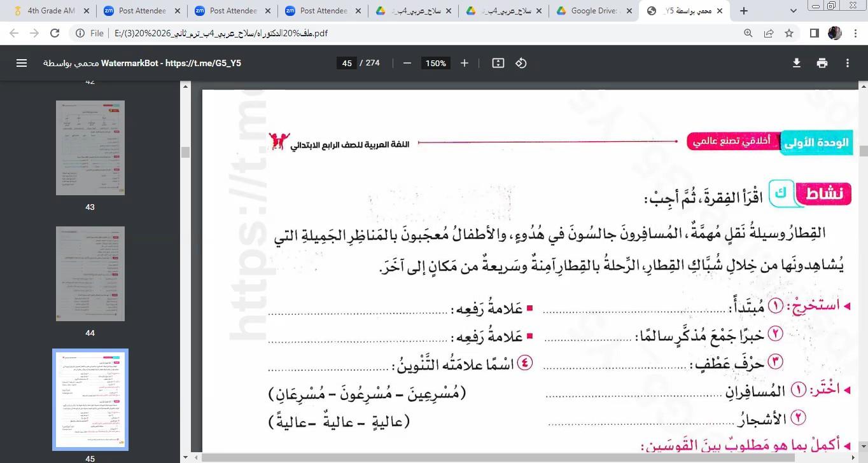The width and height of the screenshot is (868, 463).
Task: Open the browser share icon
Action: tap(769, 33)
